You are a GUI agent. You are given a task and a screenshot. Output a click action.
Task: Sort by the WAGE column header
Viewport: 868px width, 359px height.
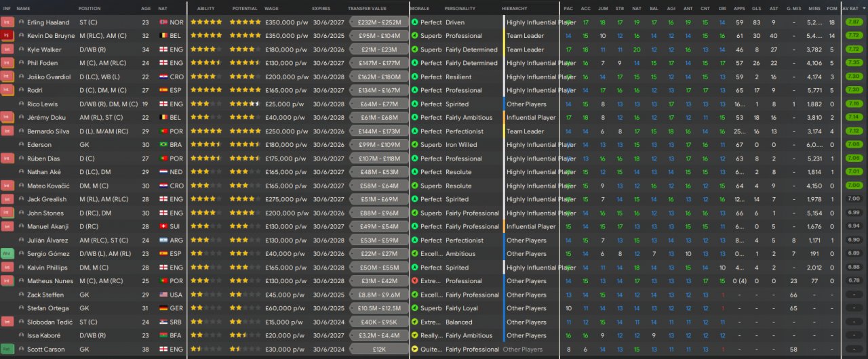[271, 8]
